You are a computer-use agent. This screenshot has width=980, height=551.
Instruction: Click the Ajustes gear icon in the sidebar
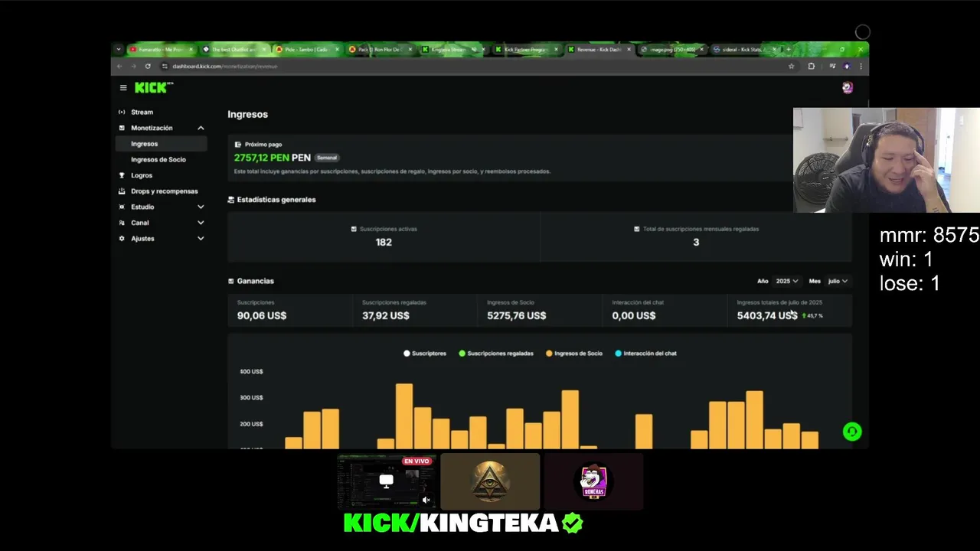[122, 239]
